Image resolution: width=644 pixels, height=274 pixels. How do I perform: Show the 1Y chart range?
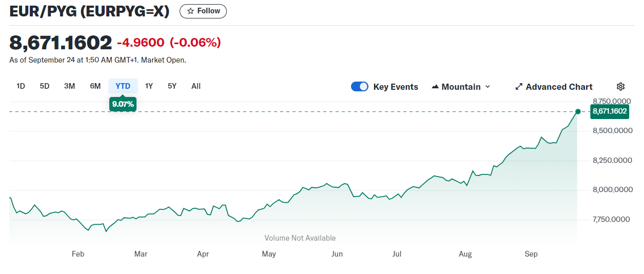coord(149,86)
